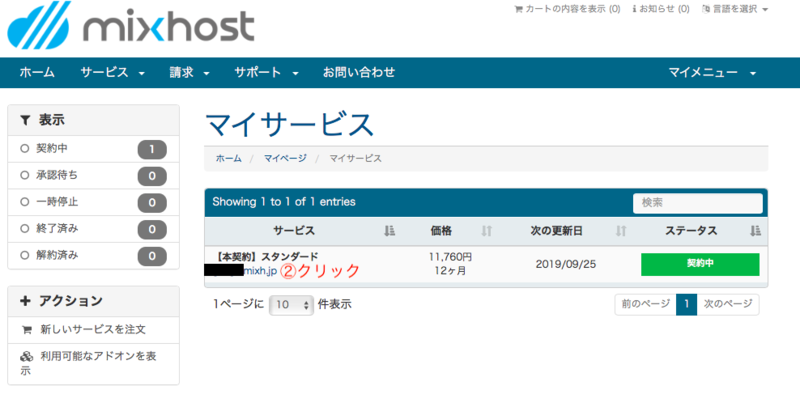Click the 【本契約】スタンダード service name
The width and height of the screenshot is (800, 407).
coord(265,257)
